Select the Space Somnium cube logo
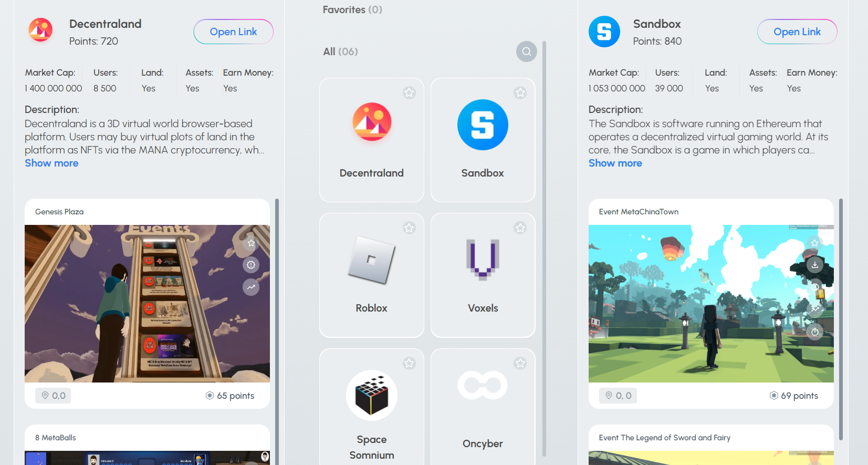The height and width of the screenshot is (465, 868). point(372,395)
